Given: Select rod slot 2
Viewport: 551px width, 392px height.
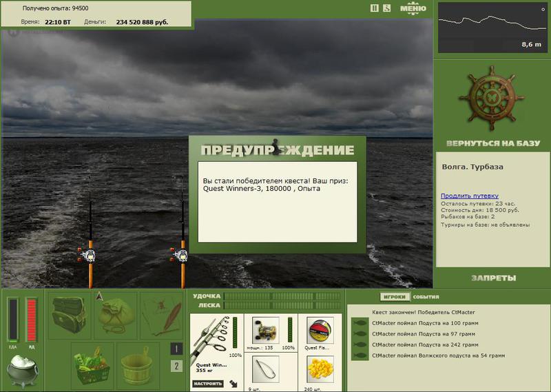Looking at the screenshot, I should tap(176, 367).
